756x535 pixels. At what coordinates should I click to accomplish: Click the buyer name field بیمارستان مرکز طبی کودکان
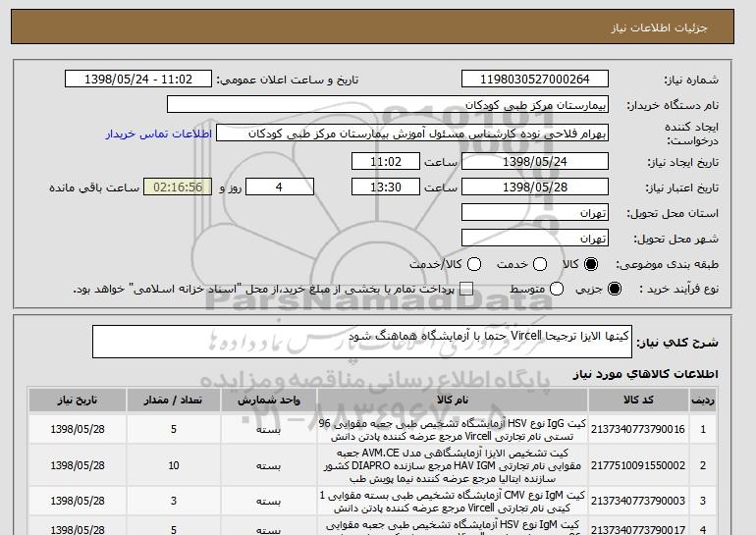tap(388, 105)
